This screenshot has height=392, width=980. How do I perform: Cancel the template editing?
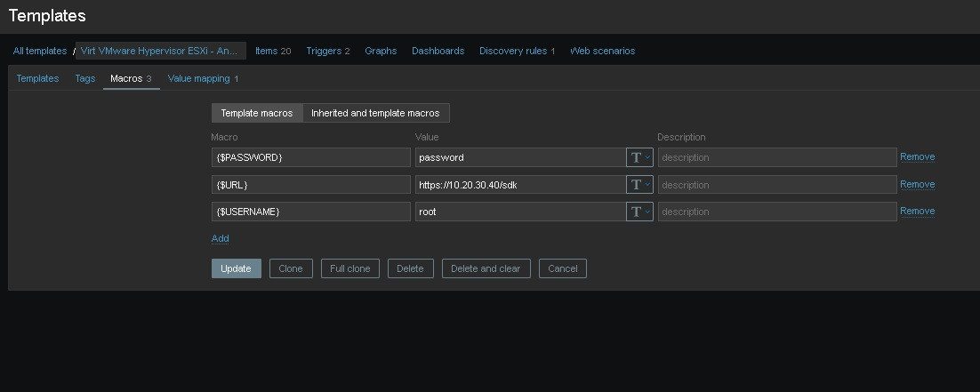coord(562,268)
